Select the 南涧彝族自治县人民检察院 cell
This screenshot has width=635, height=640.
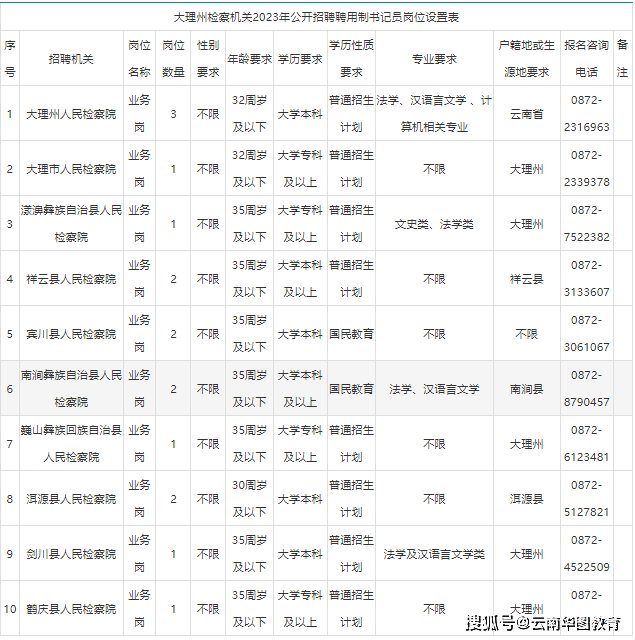tap(71, 389)
